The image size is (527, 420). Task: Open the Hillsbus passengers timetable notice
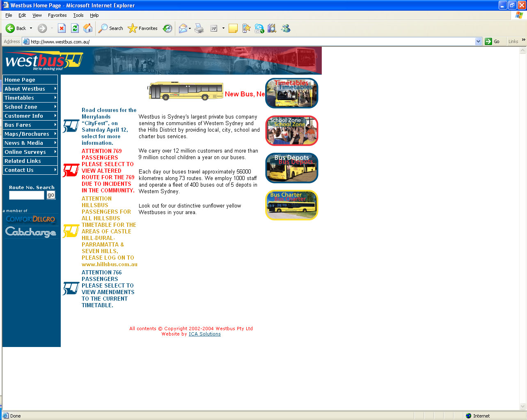click(x=109, y=231)
